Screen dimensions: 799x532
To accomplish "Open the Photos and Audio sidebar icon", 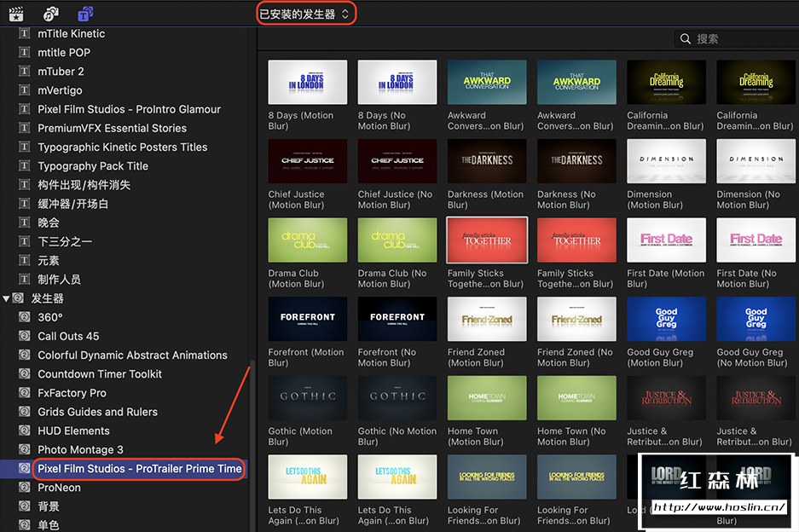I will pos(50,14).
